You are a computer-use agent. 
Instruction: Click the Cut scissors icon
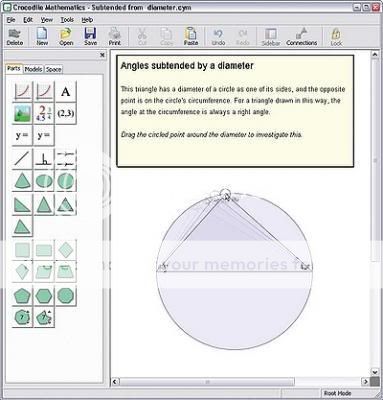point(142,37)
